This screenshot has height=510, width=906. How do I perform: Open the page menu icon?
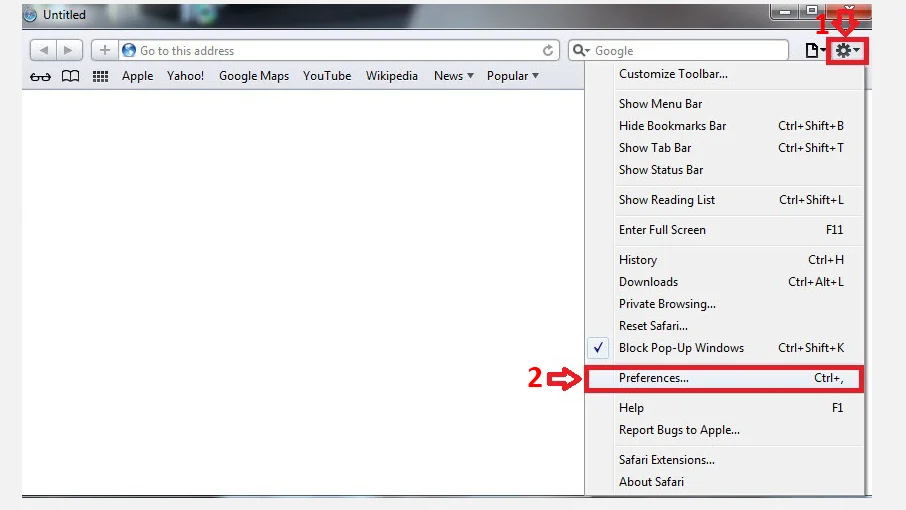[815, 50]
